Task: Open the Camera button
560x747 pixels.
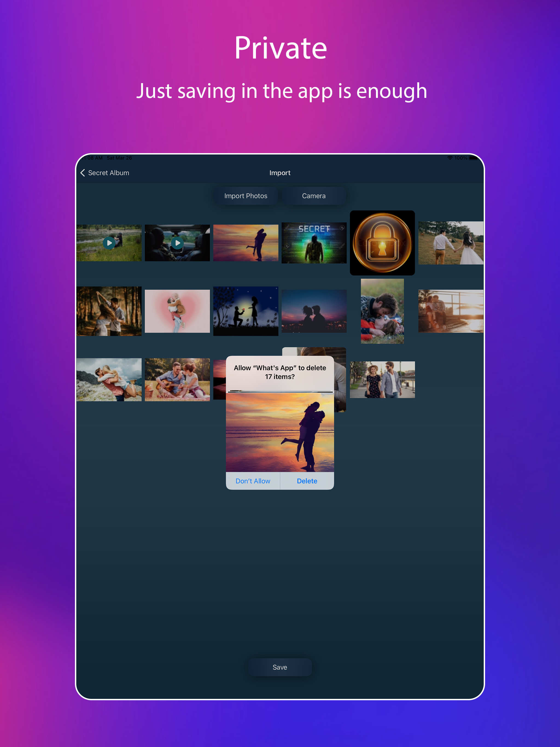Action: click(313, 196)
